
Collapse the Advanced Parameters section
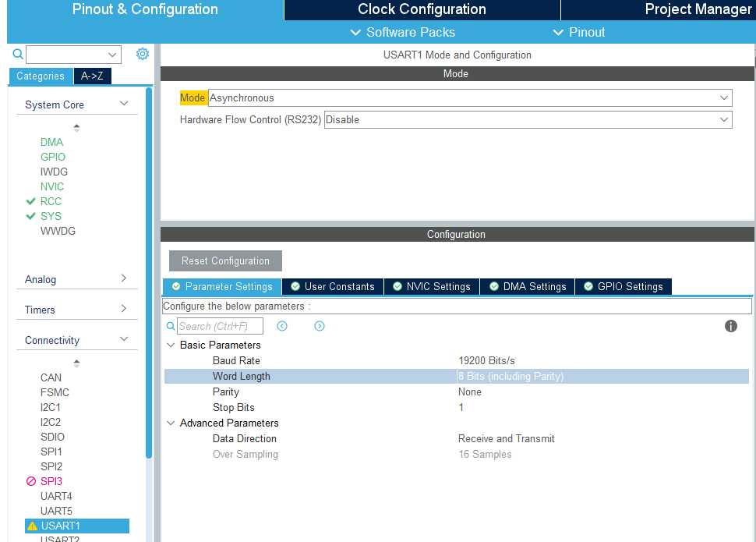[171, 423]
